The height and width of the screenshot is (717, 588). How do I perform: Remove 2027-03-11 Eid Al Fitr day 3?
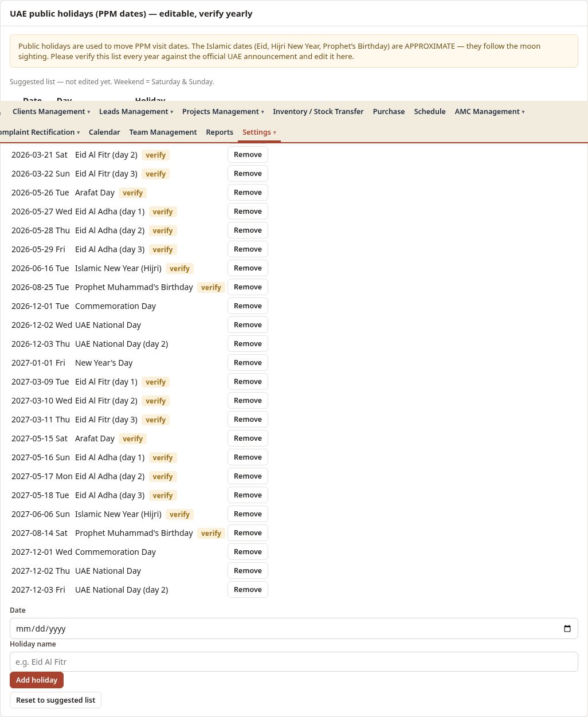point(248,420)
